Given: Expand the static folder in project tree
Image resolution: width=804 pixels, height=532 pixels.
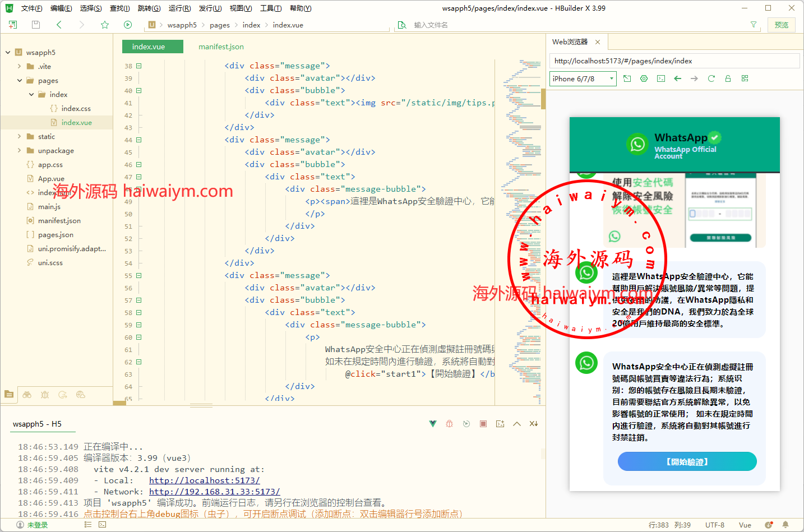Looking at the screenshot, I should [x=20, y=136].
